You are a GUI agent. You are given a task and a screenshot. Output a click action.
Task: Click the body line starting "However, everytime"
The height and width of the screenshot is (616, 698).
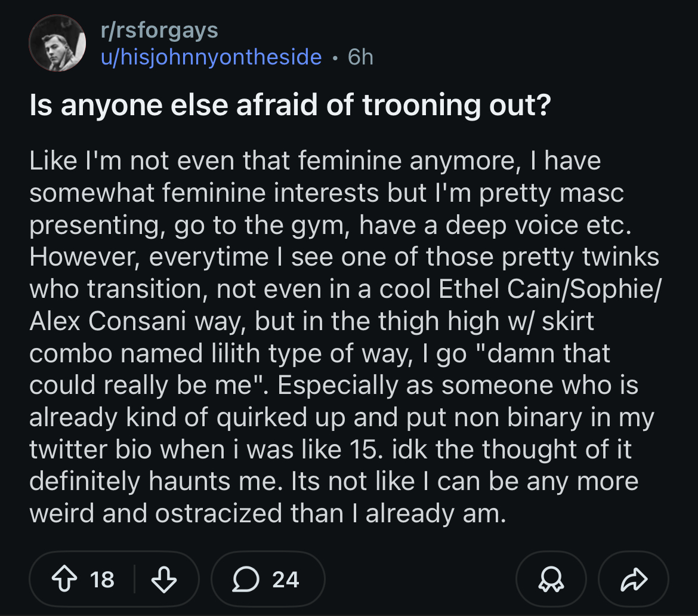tap(344, 257)
